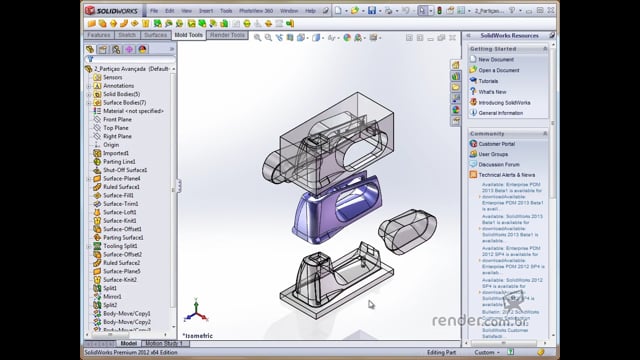Collapse the Getting Started section
This screenshot has height=360, width=640.
(x=545, y=49)
